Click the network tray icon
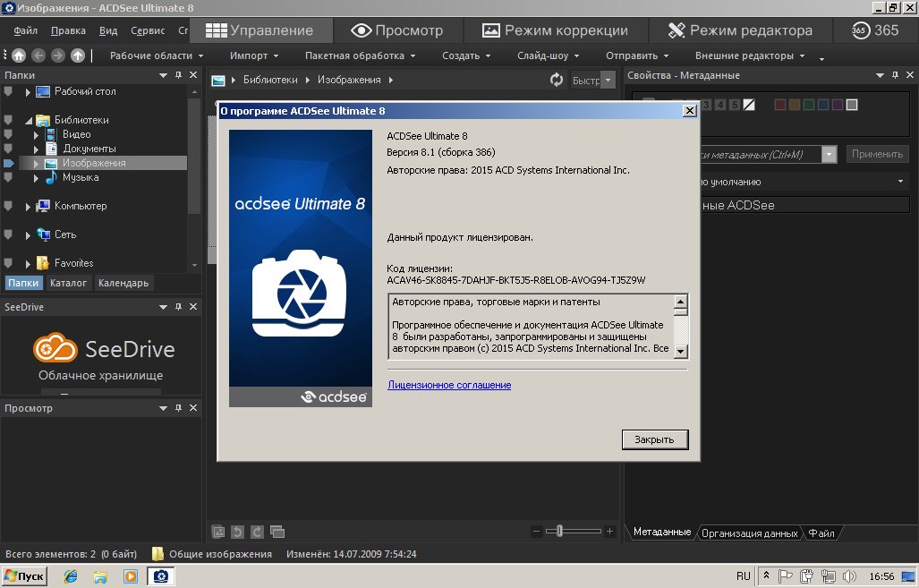The width and height of the screenshot is (919, 588). pos(828,576)
